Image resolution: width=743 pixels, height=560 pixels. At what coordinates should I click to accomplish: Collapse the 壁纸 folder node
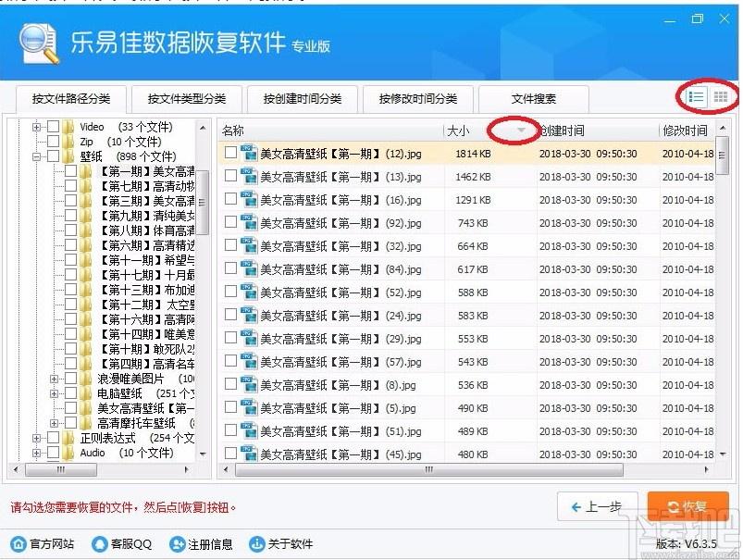[x=36, y=156]
